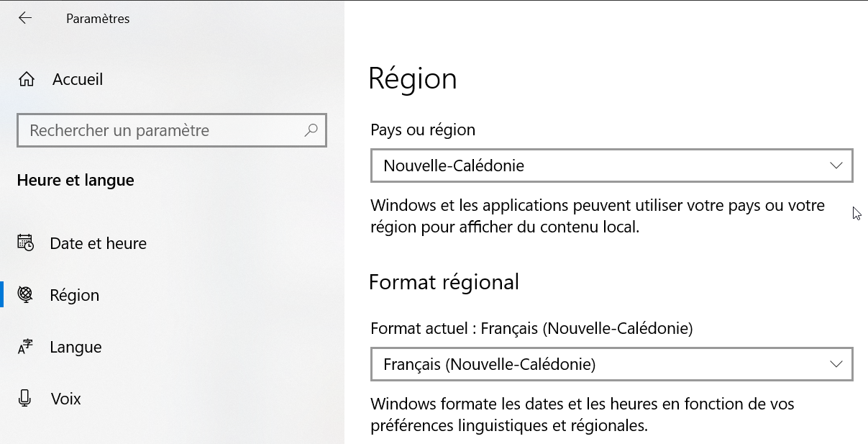Select the Région sidebar label

(x=75, y=295)
